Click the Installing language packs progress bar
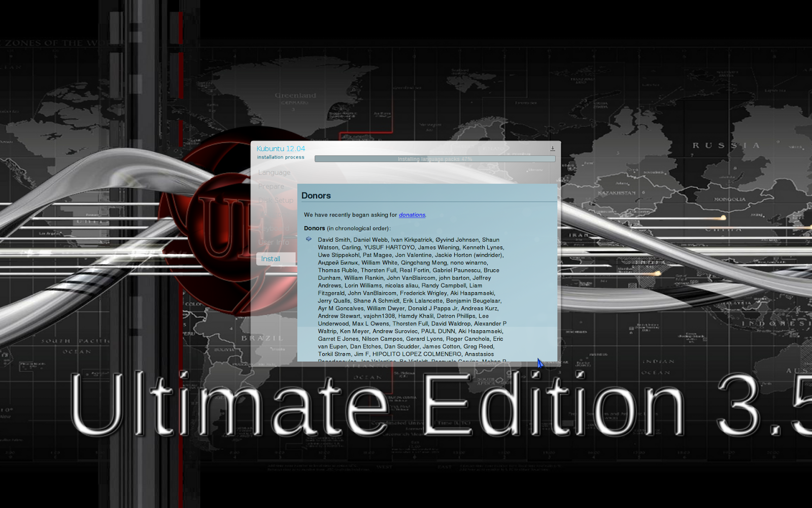812x508 pixels. pyautogui.click(x=435, y=158)
